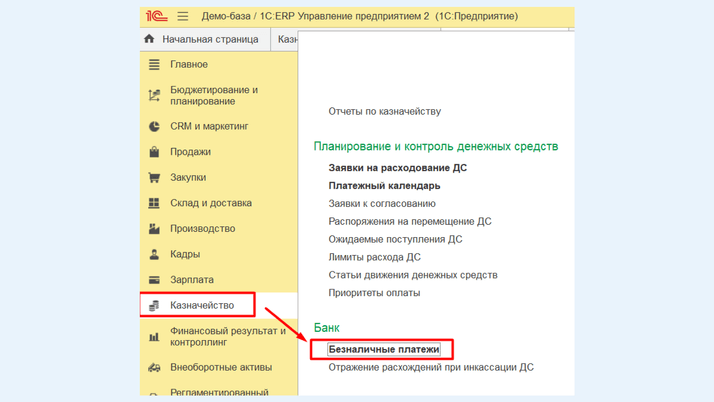The image size is (714, 402).
Task: Open Приоритеты оплаты link
Action: 374,293
